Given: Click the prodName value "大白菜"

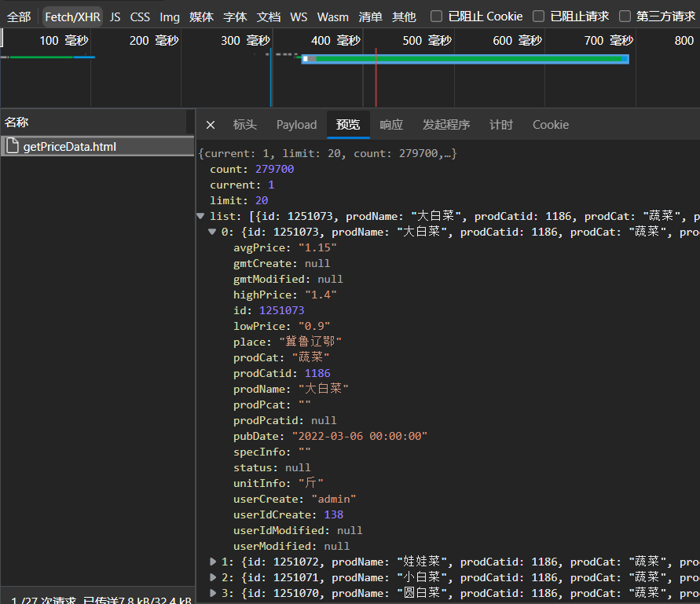Looking at the screenshot, I should pyautogui.click(x=324, y=389).
